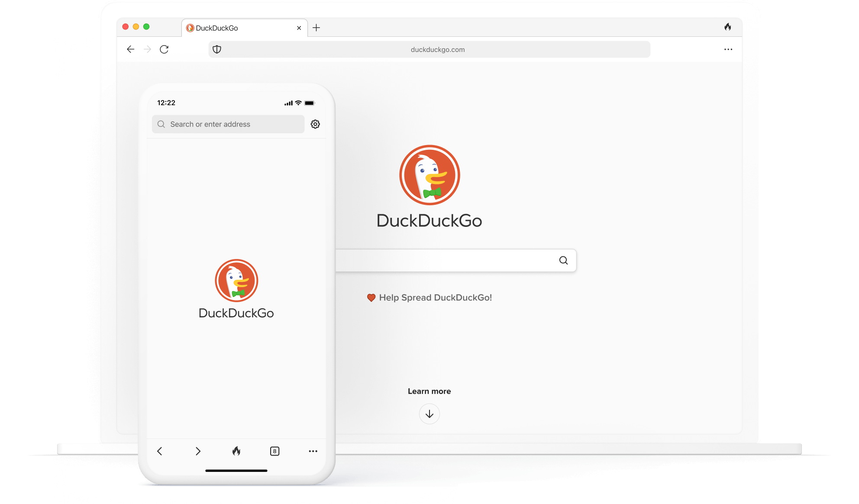Click the DuckDuckGo shield icon in address bar

click(x=217, y=50)
